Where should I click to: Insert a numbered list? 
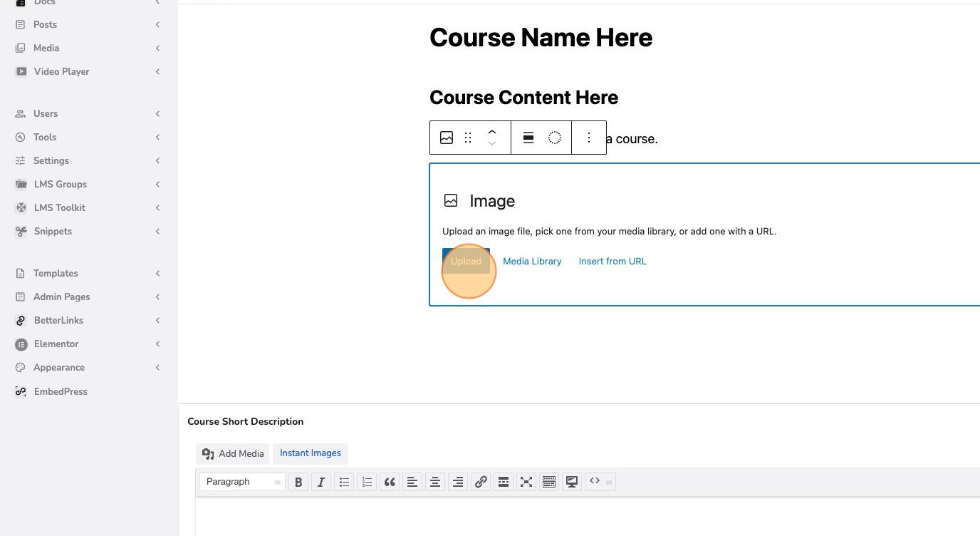[x=367, y=483]
